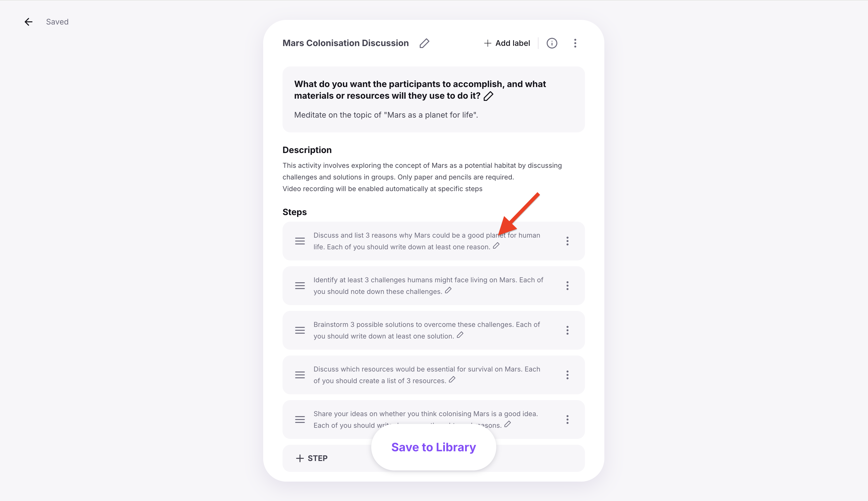
Task: Grab the reorder handle of first step
Action: [x=300, y=241]
